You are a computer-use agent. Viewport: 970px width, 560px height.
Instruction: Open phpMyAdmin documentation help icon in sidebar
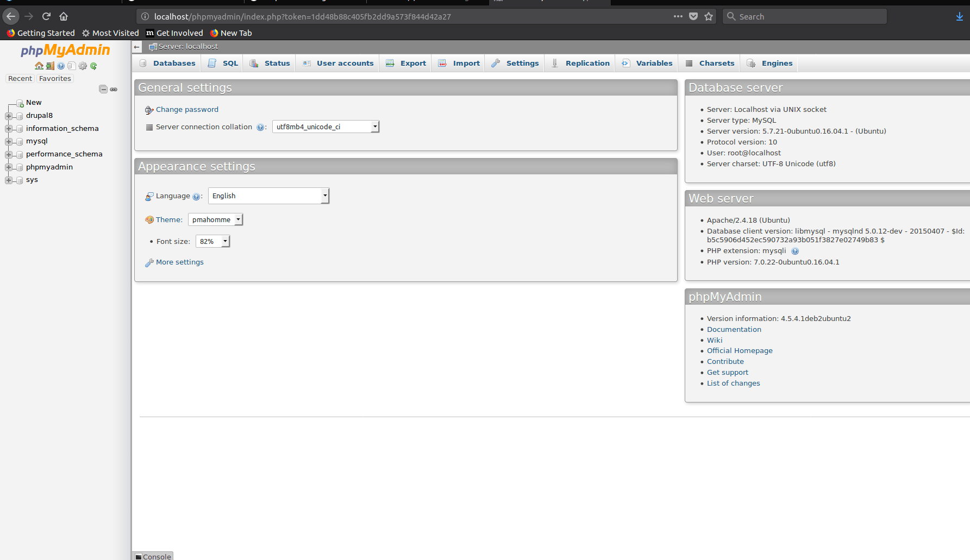click(x=61, y=66)
